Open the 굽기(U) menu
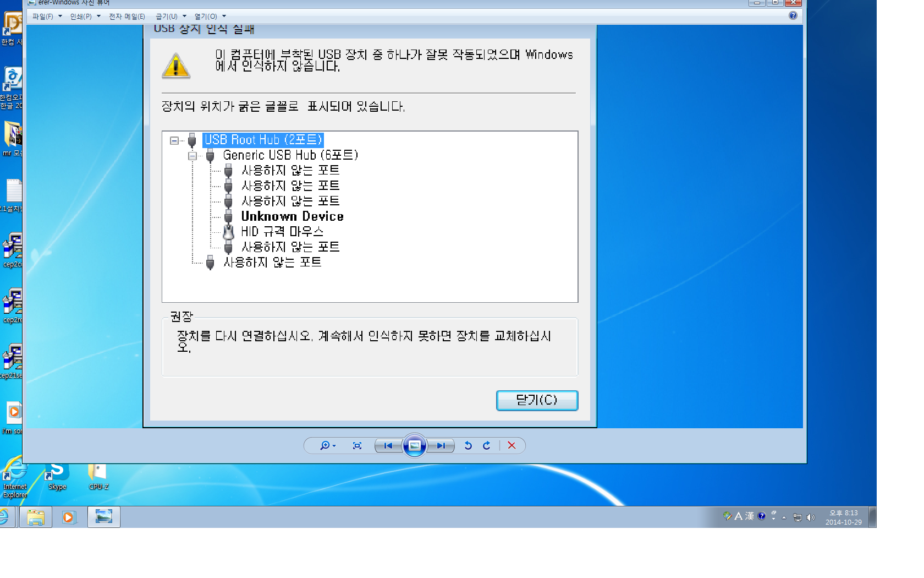924x578 pixels. tap(170, 17)
